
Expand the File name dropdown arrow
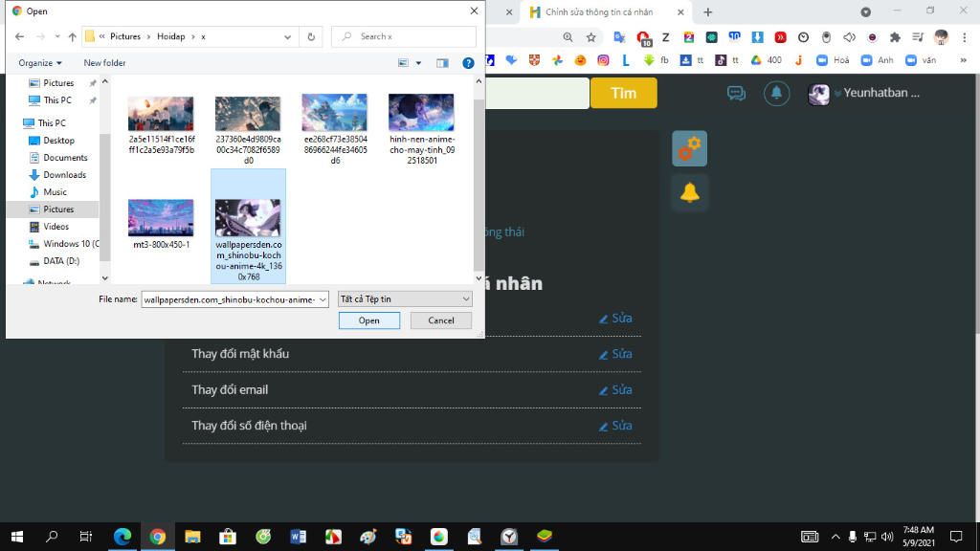(x=323, y=299)
